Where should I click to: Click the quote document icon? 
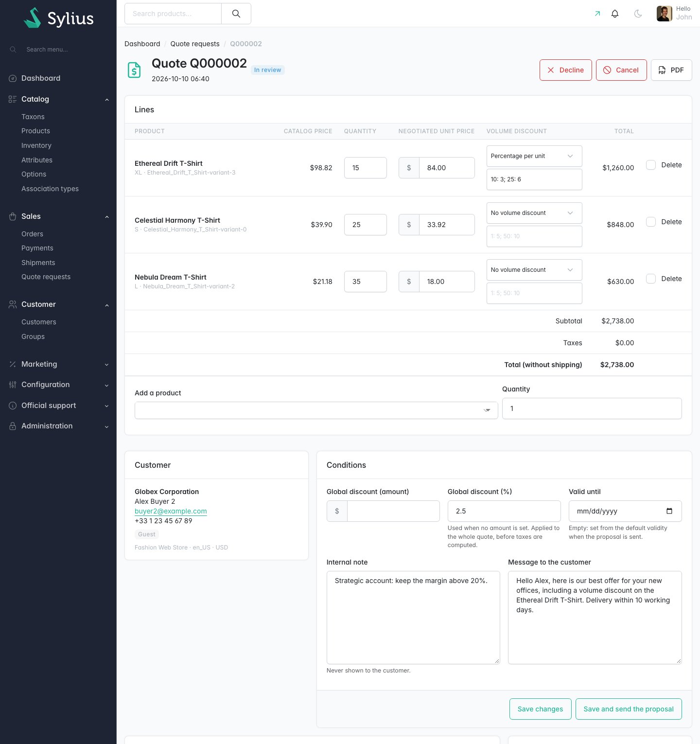tap(134, 70)
